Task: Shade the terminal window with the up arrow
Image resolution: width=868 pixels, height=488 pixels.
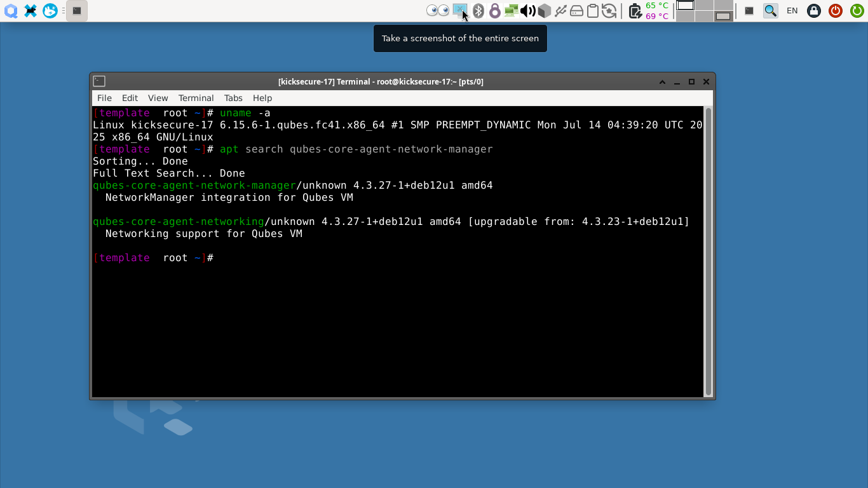Action: [x=662, y=81]
